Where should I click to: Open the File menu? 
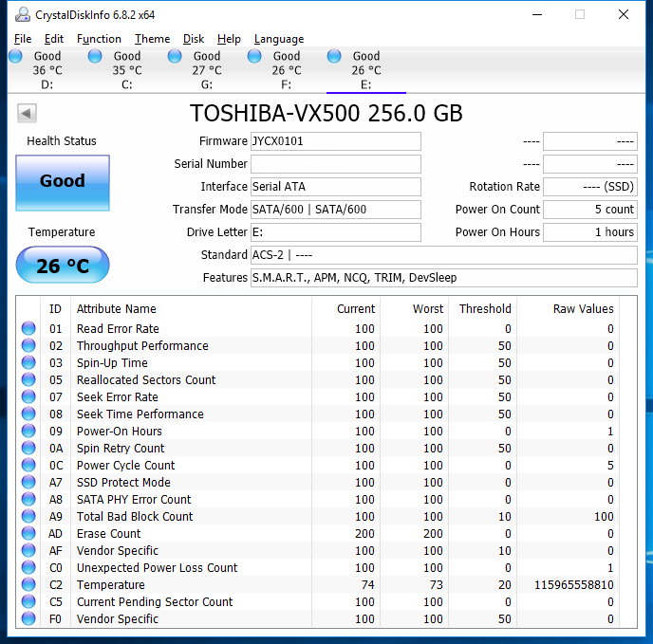pos(23,39)
